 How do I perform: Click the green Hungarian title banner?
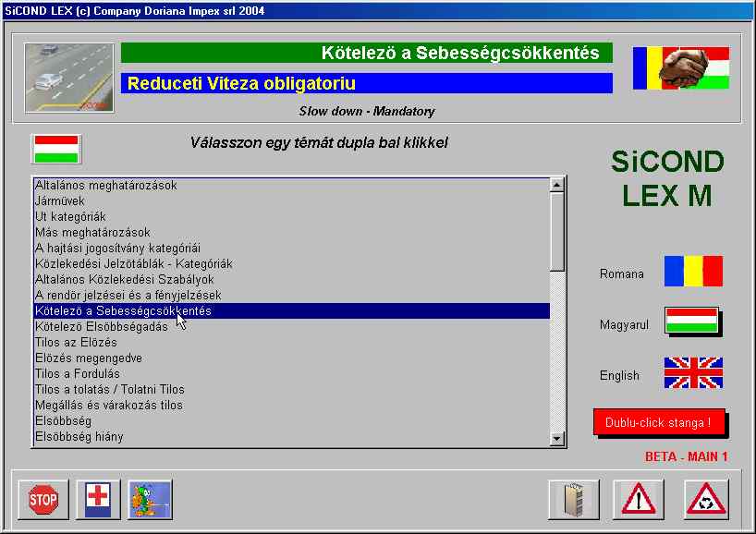click(367, 53)
